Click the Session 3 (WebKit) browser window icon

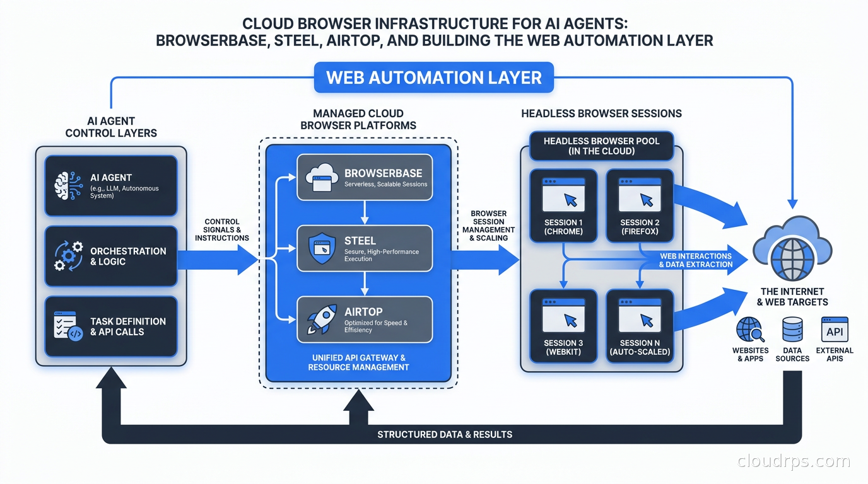(563, 316)
